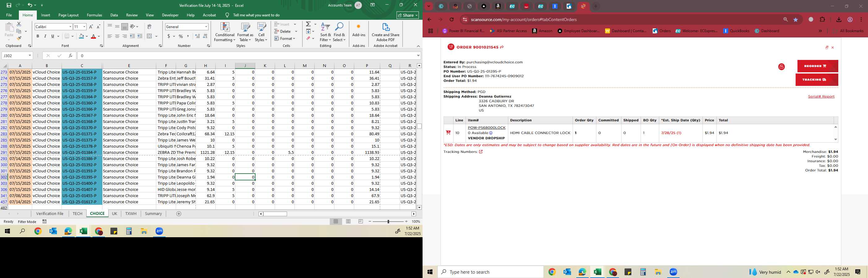Click Decrease Decimal icon
The width and height of the screenshot is (868, 278).
click(205, 36)
